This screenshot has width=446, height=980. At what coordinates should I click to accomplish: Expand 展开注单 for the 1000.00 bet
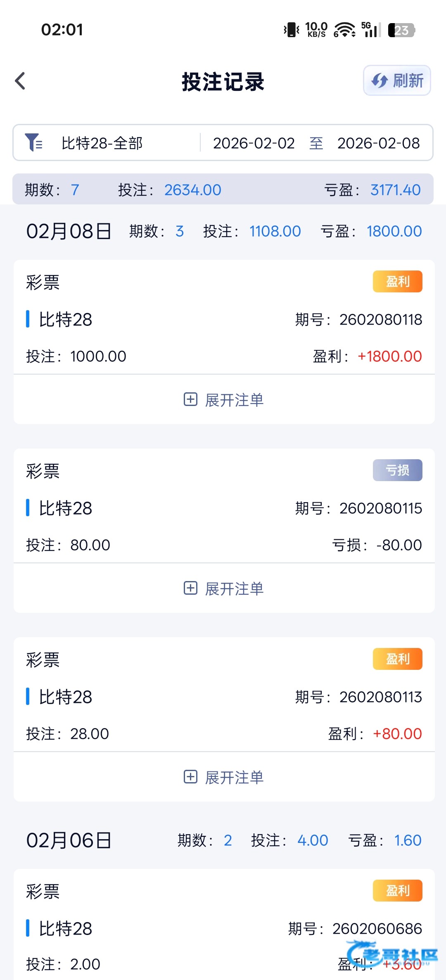click(234, 400)
